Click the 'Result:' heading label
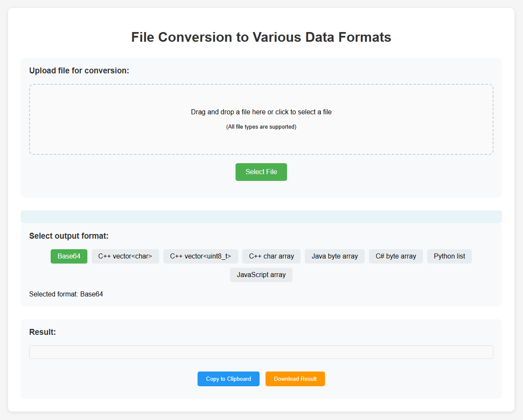Image resolution: width=523 pixels, height=420 pixels. click(42, 332)
